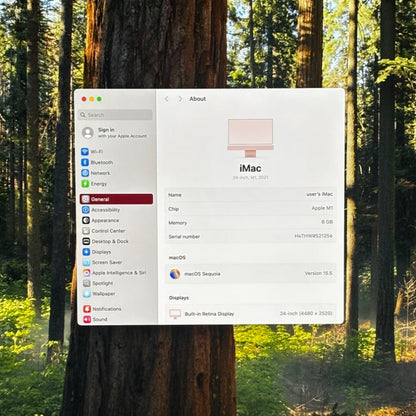Screen dimensions: 416x416
Task: Select the Spotlight sidebar item
Action: 98,283
